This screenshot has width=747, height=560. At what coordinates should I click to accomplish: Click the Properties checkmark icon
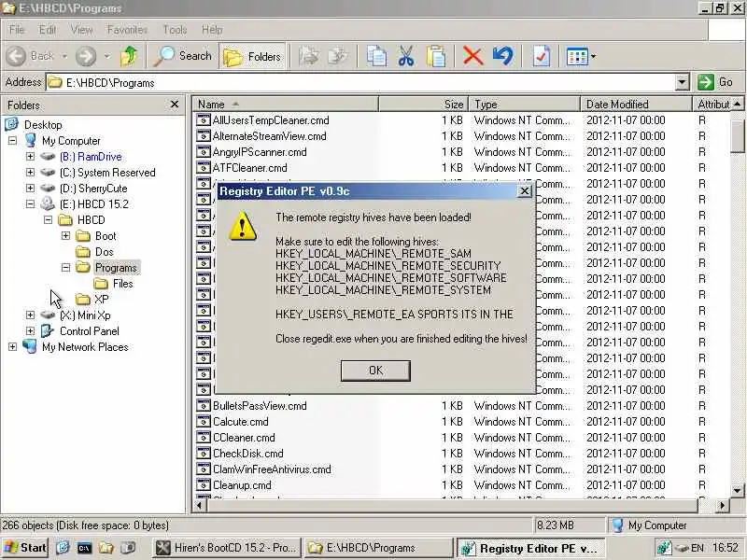click(542, 56)
